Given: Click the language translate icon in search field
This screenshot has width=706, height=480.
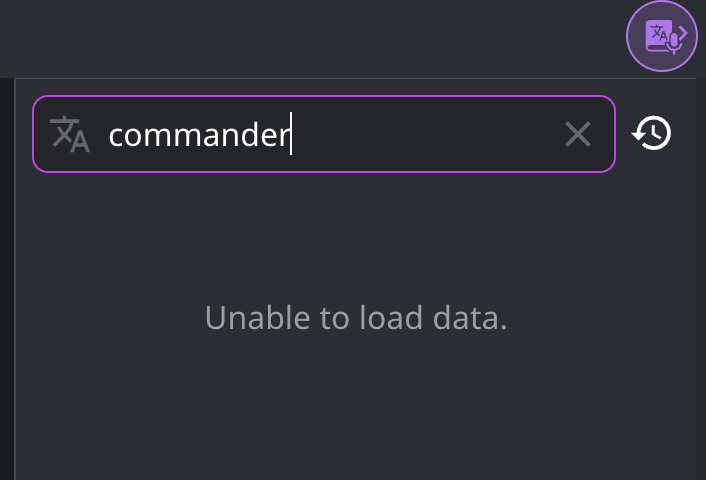Looking at the screenshot, I should click(x=70, y=134).
